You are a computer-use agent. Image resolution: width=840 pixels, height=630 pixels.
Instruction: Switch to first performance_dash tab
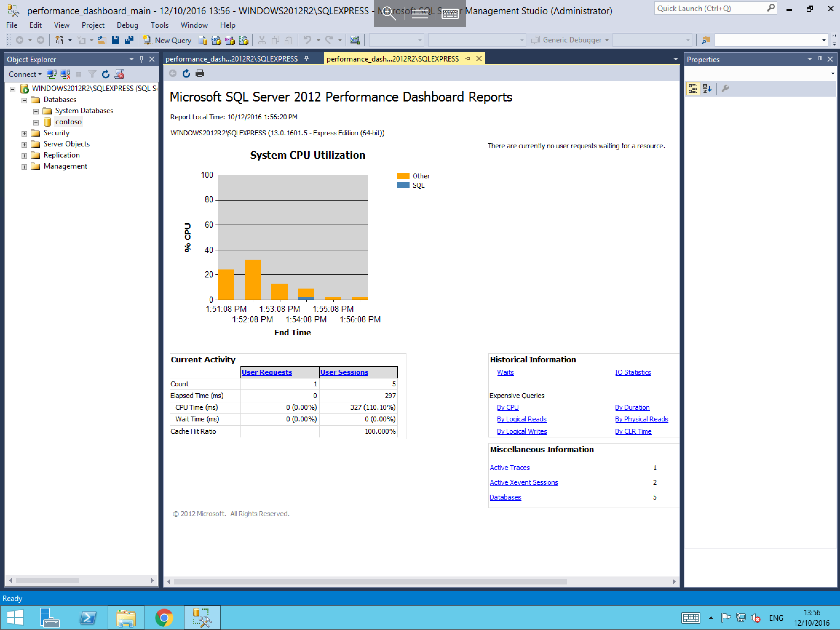tap(232, 59)
